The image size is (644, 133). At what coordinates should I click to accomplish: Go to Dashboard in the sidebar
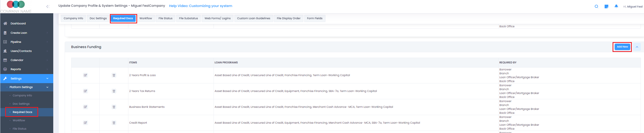(18, 24)
